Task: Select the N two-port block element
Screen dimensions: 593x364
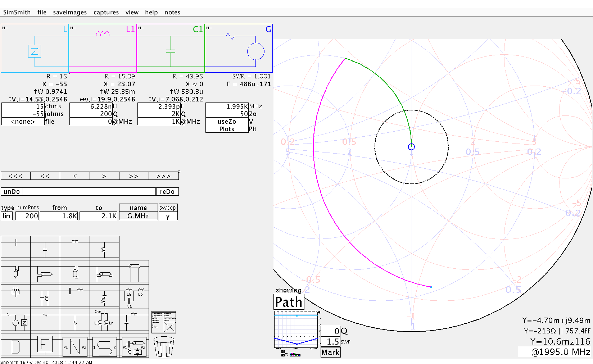Action: tap(75, 347)
